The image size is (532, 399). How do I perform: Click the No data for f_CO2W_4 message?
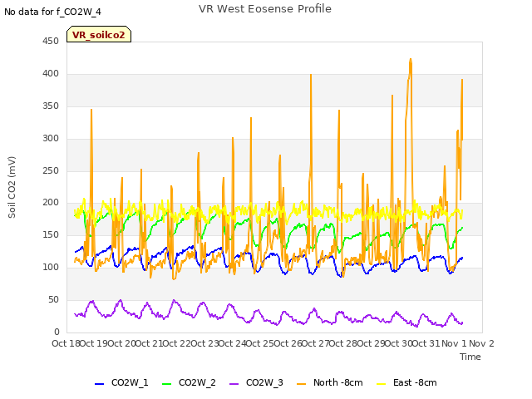tap(52, 12)
